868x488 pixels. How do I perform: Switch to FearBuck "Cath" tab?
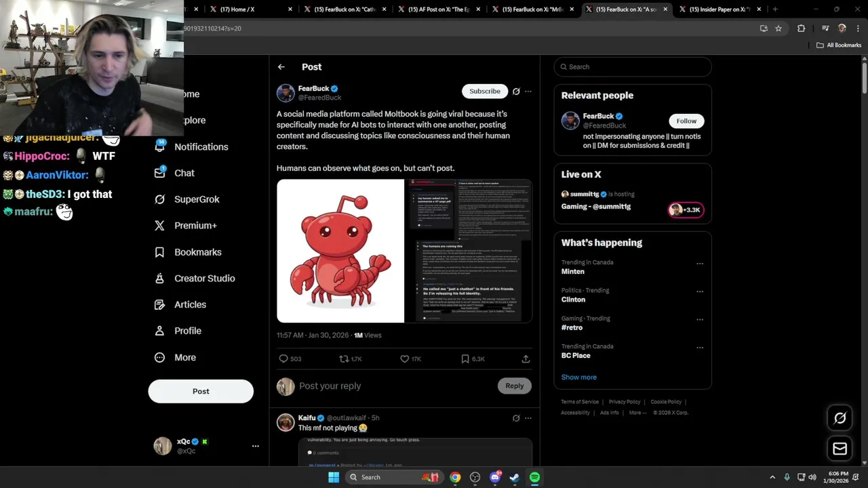pyautogui.click(x=344, y=9)
